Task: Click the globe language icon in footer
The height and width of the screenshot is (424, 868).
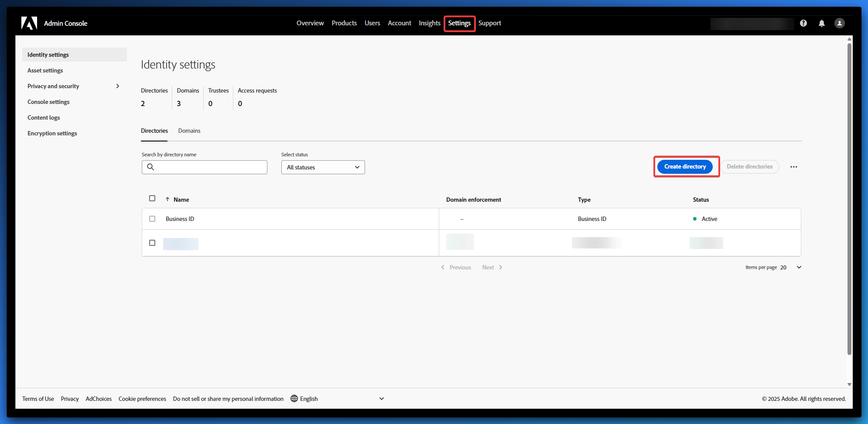Action: pyautogui.click(x=294, y=398)
